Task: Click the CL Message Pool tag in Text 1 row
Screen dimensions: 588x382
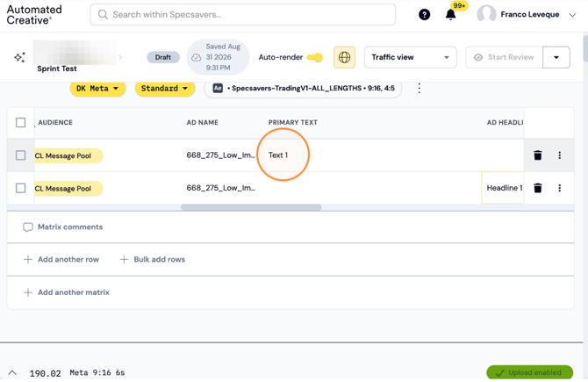Action: coord(68,155)
